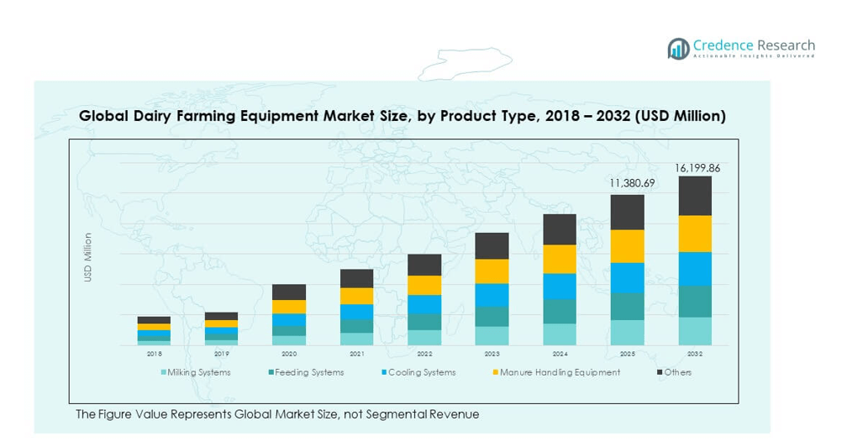Image resolution: width=868 pixels, height=447 pixels.
Task: Click the Cooling Systems legend color swatch
Action: [x=384, y=372]
